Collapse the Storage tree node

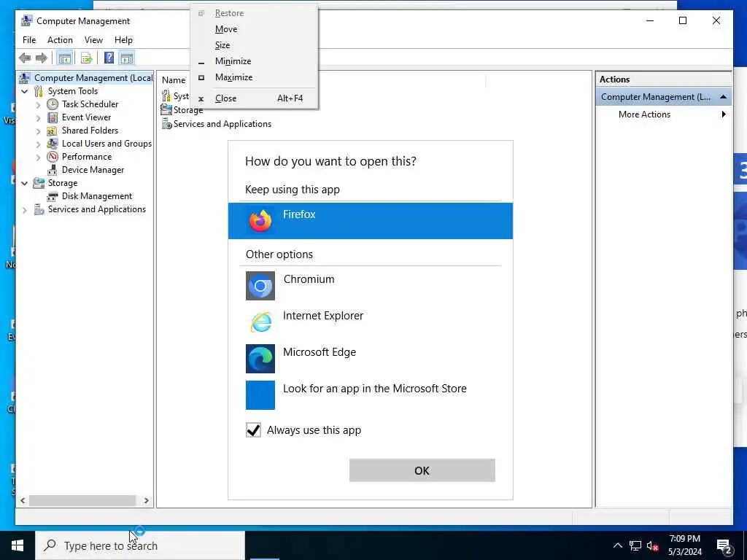(25, 183)
